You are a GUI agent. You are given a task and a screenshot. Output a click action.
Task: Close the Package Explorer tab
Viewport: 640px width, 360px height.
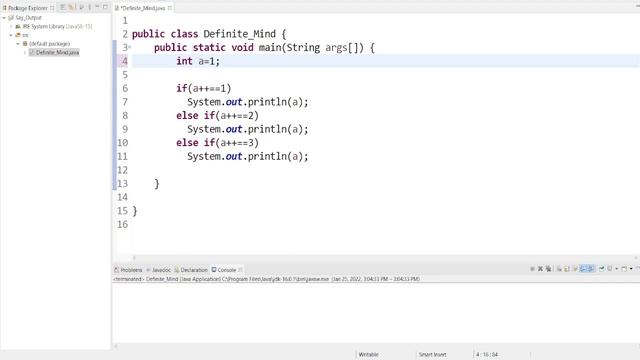point(52,8)
